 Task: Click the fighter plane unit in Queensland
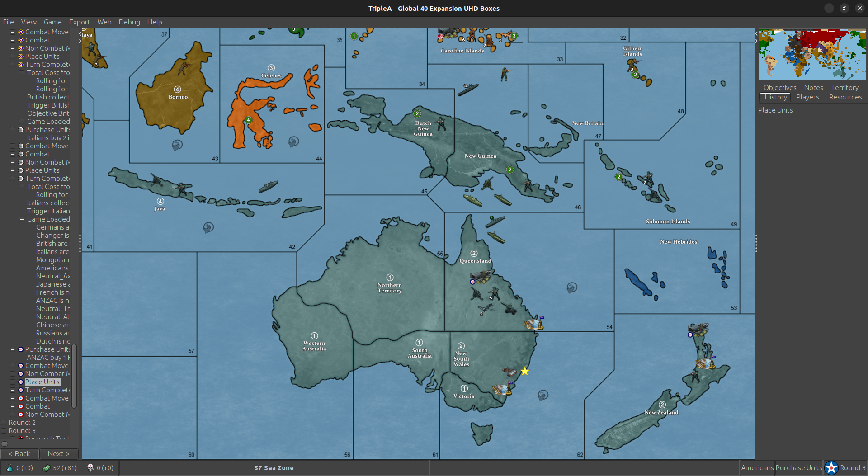486,308
